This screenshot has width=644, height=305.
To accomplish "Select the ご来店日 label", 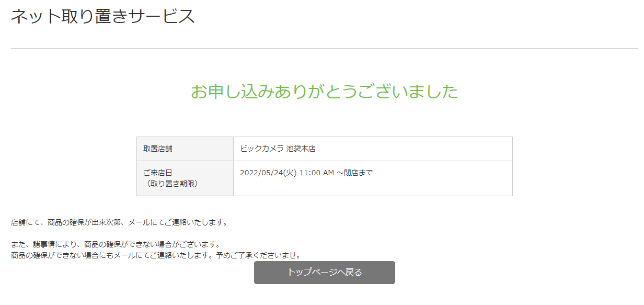I will click(x=157, y=173).
